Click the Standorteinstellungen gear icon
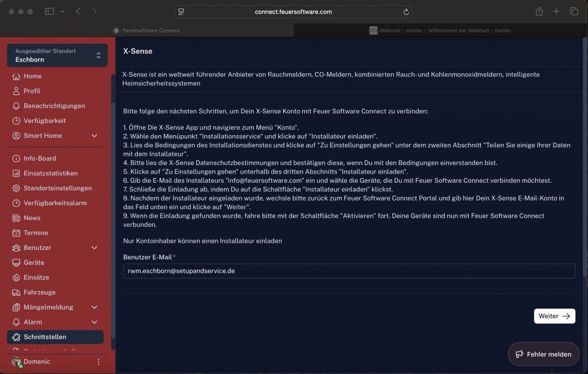This screenshot has width=588, height=374. [x=16, y=188]
